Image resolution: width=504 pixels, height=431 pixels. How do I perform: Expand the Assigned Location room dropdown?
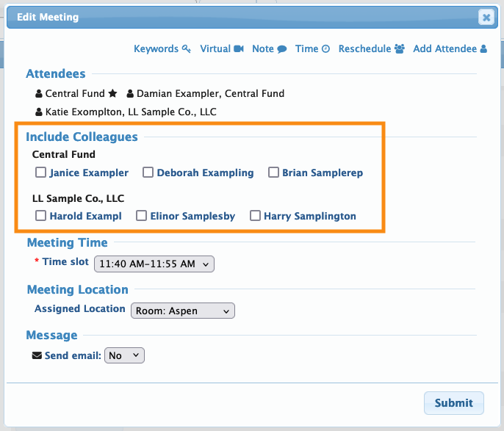[x=183, y=311]
